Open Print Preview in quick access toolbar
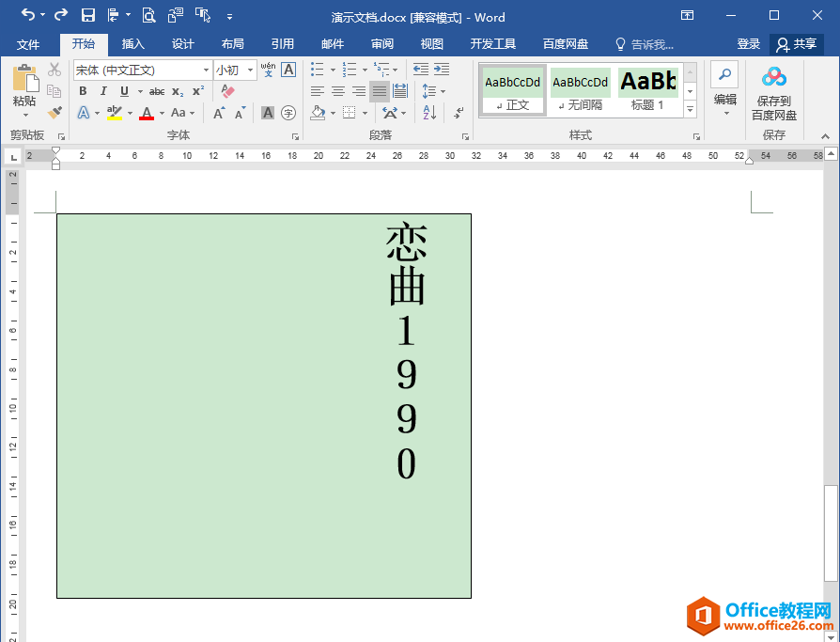 148,16
